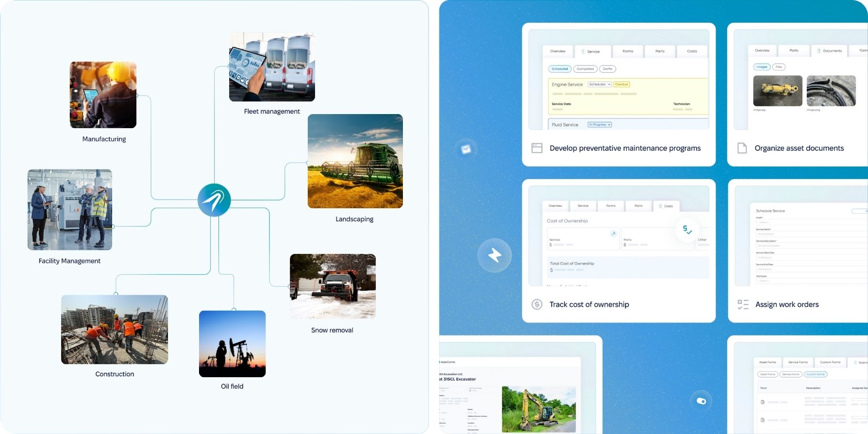Click the wrench icon in the Service cost box

614,234
